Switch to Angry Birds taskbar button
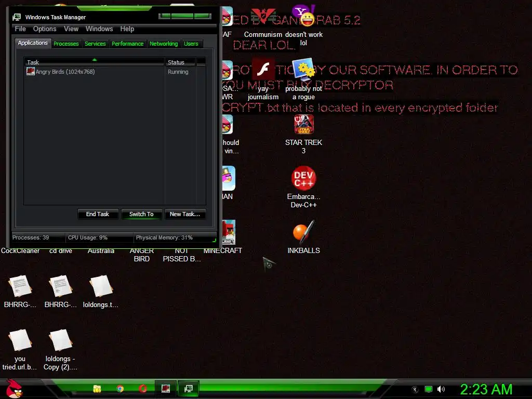 click(x=166, y=389)
